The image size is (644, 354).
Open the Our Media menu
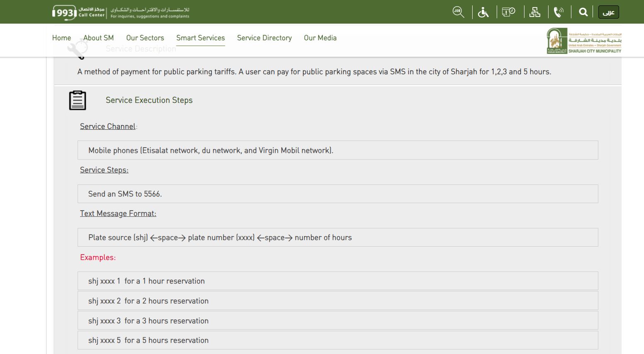pyautogui.click(x=320, y=38)
